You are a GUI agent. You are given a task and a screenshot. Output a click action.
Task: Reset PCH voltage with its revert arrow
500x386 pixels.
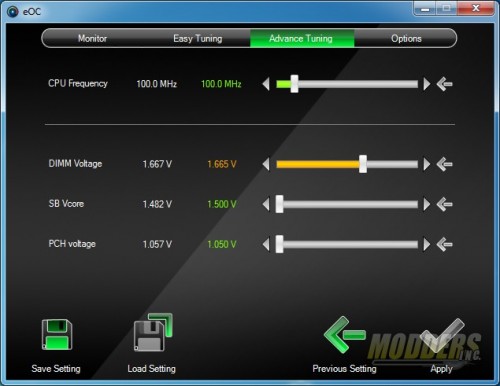pos(444,244)
